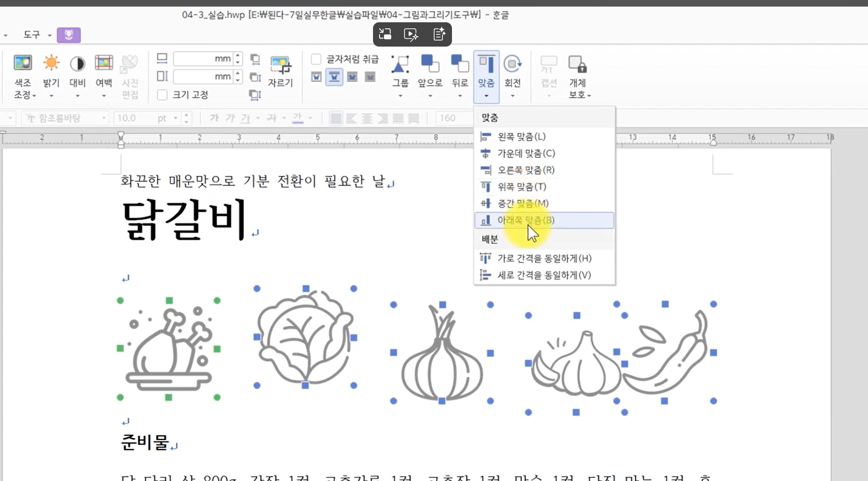Open the 도구 menu
Screen dimensions: 868x481
pos(32,34)
